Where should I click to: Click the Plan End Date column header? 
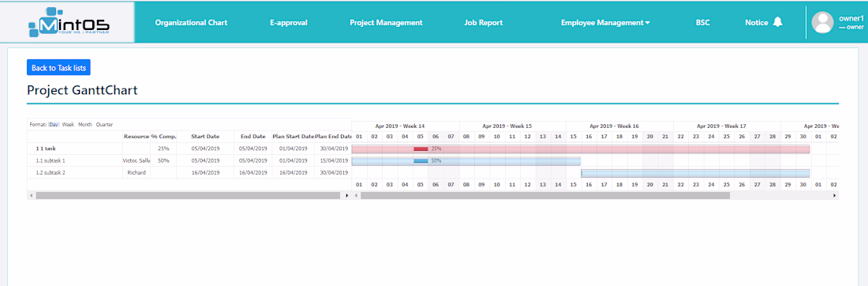(333, 137)
